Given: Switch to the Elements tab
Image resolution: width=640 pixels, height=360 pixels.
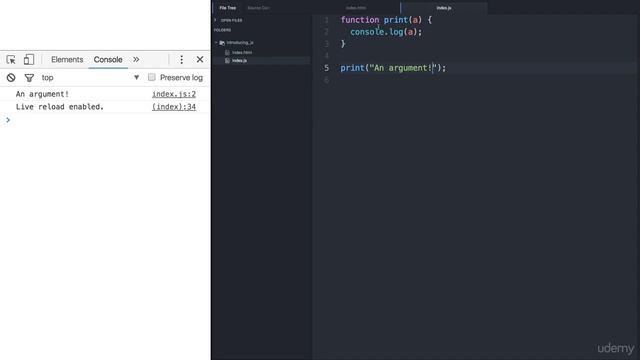Looking at the screenshot, I should (x=67, y=60).
